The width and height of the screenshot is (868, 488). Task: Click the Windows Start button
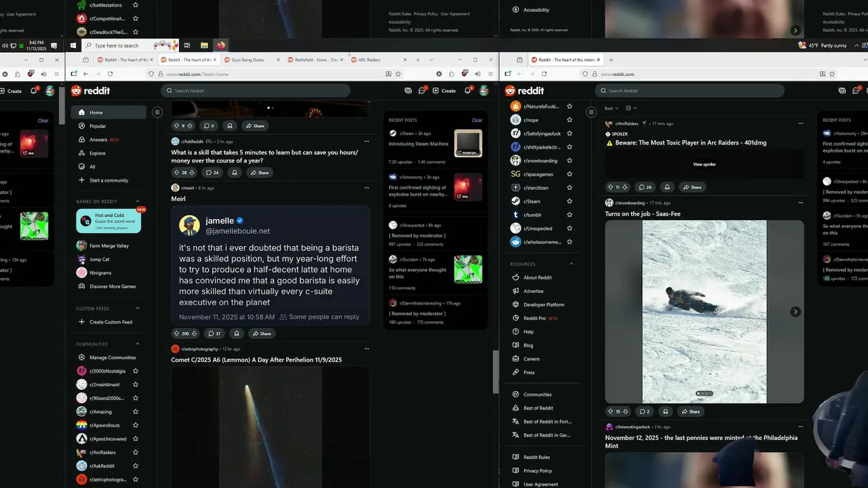[x=73, y=45]
